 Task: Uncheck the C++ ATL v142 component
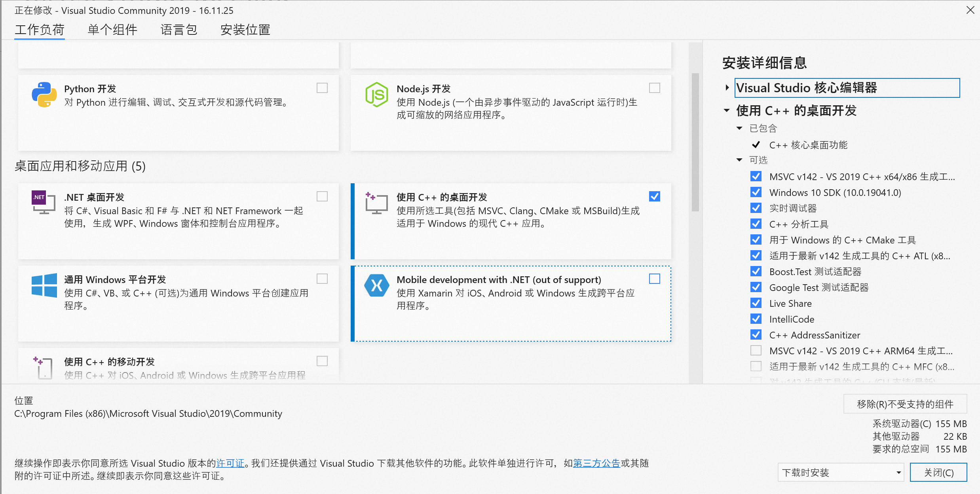click(x=756, y=255)
